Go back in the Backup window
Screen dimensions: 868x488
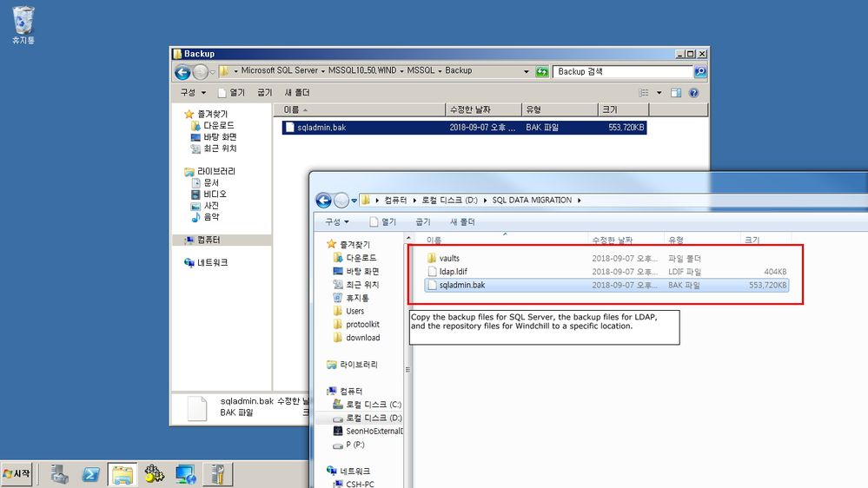pos(182,72)
